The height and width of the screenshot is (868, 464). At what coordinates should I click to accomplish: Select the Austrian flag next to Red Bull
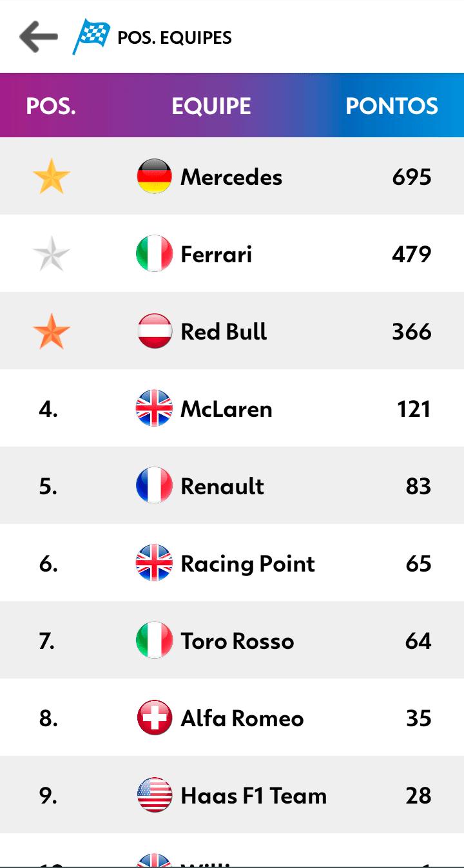(x=155, y=331)
